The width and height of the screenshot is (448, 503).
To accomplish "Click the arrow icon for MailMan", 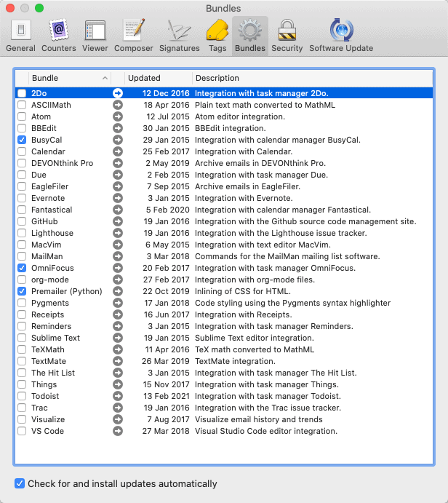I will coord(118,256).
